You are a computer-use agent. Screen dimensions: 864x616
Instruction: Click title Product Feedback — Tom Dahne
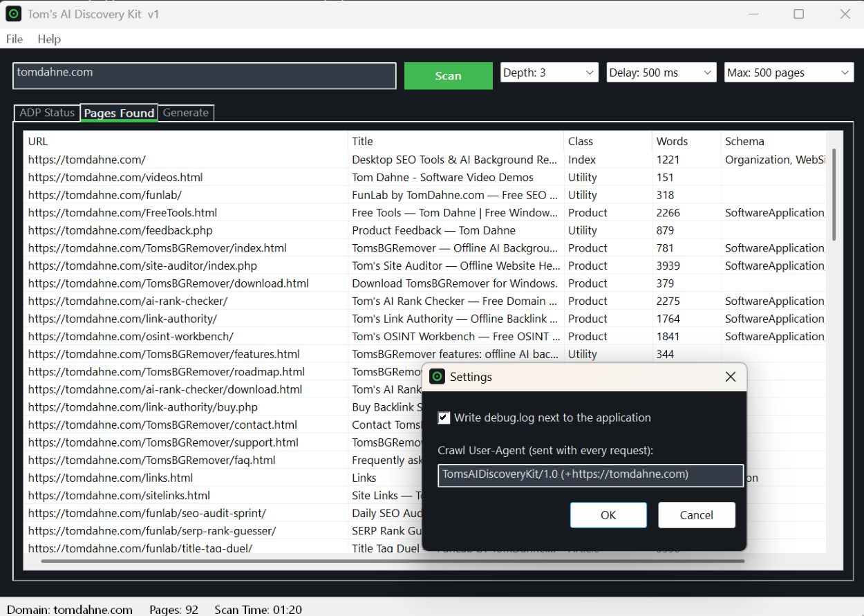(434, 230)
